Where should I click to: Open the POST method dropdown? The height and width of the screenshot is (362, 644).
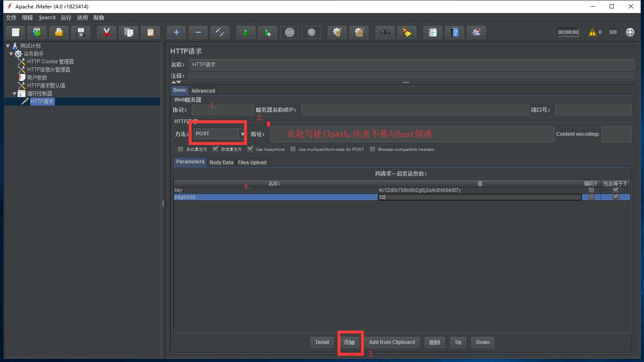tap(242, 134)
